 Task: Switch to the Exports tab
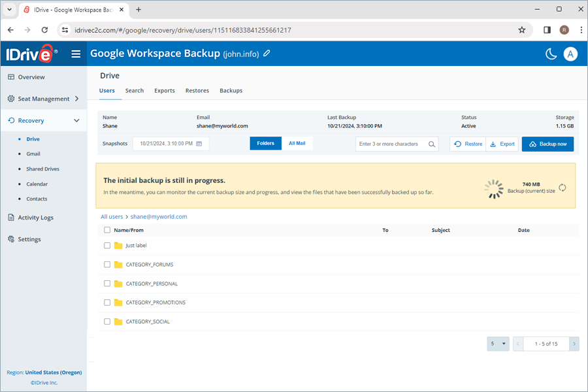pos(165,91)
